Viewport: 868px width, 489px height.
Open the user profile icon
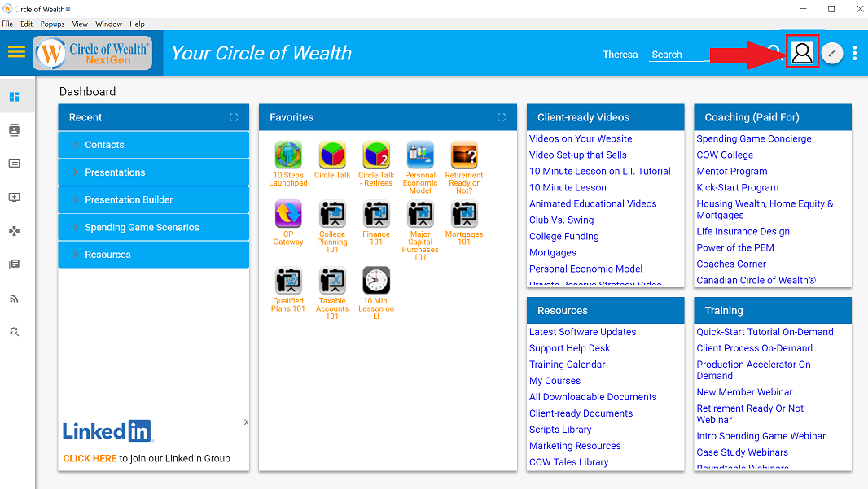[802, 53]
